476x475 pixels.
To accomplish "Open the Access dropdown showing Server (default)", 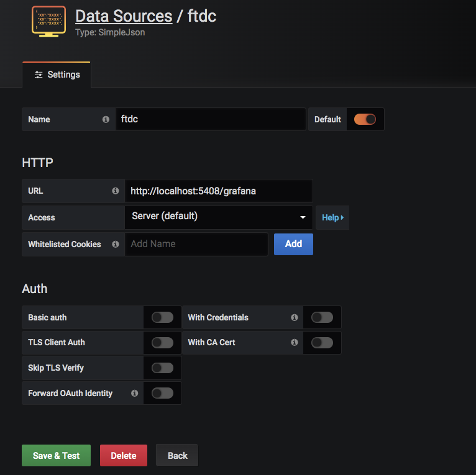I will (x=219, y=217).
